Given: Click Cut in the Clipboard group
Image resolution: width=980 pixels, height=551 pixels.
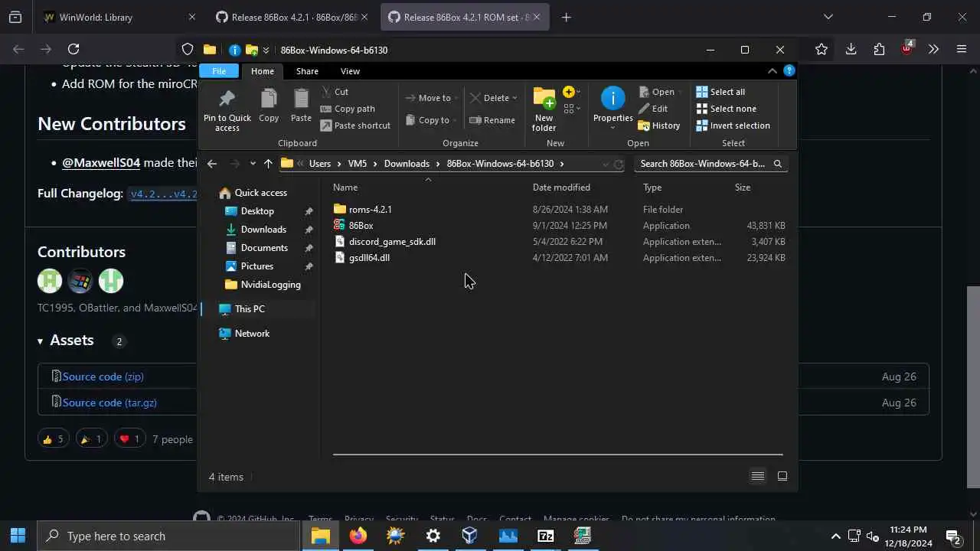Looking at the screenshot, I should (x=335, y=92).
